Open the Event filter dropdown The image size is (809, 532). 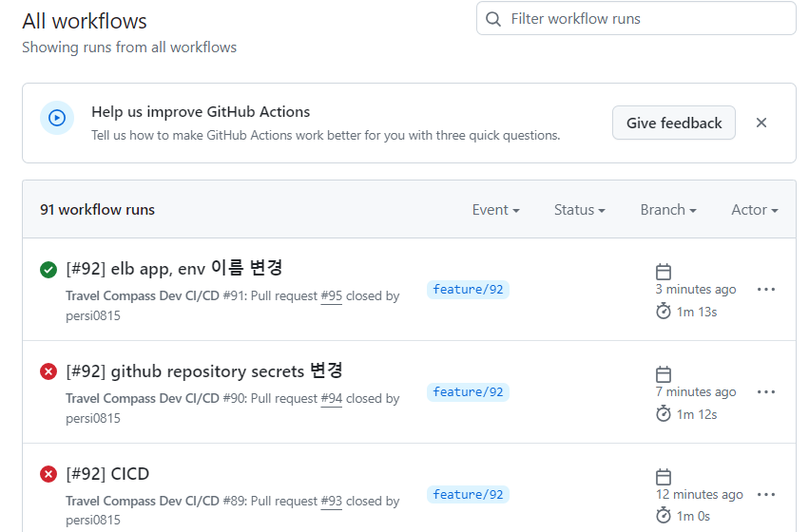[x=496, y=210]
